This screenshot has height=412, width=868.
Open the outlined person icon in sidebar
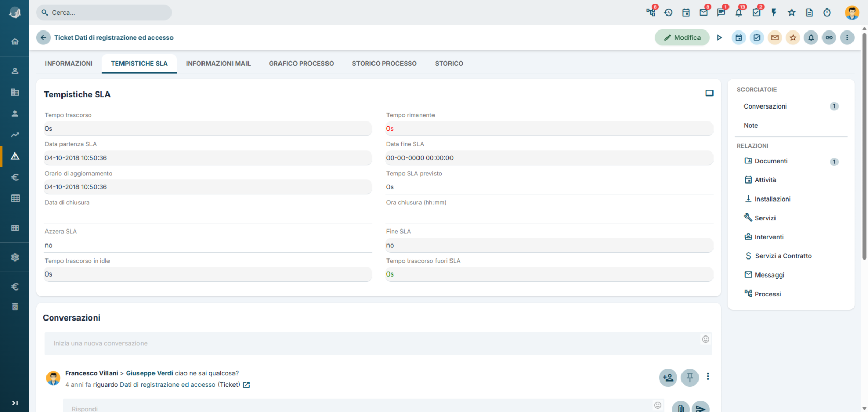point(15,71)
